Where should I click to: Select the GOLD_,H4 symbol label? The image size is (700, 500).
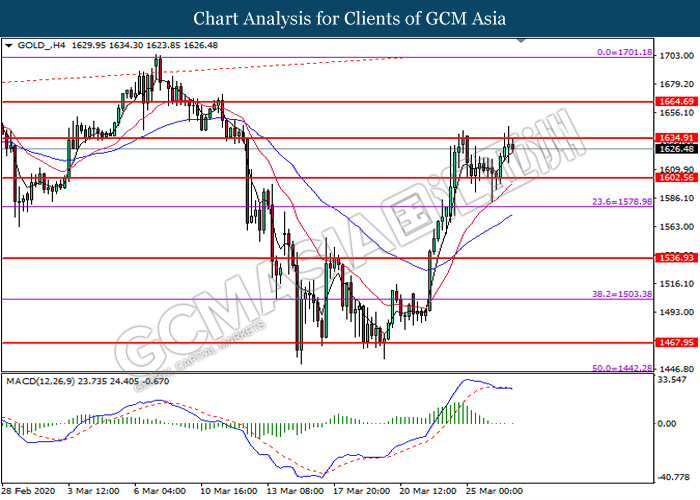click(x=41, y=46)
